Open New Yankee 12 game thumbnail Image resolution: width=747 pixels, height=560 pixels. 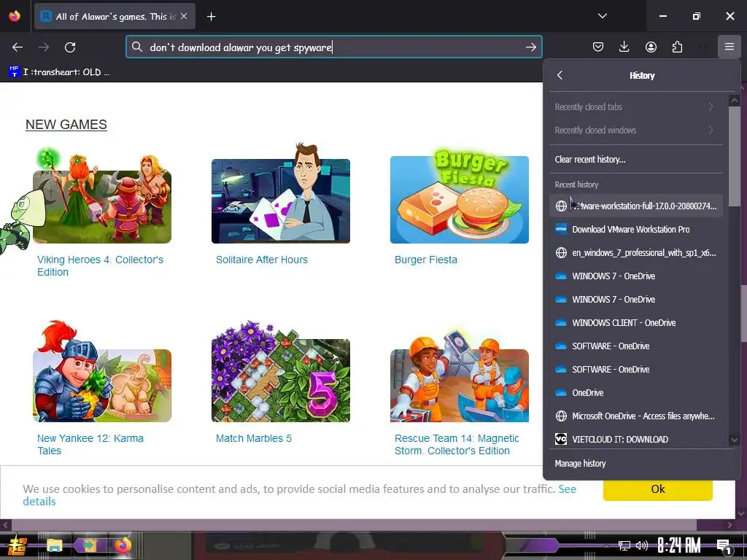(102, 373)
